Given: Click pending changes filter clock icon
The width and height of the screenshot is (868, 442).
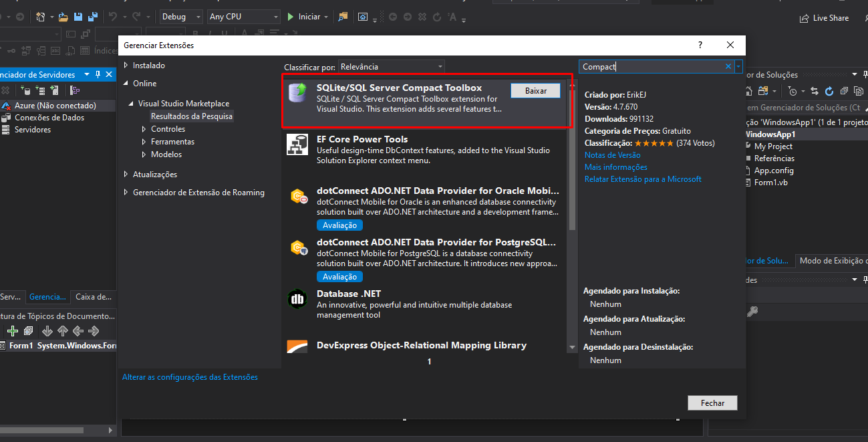Looking at the screenshot, I should [792, 91].
